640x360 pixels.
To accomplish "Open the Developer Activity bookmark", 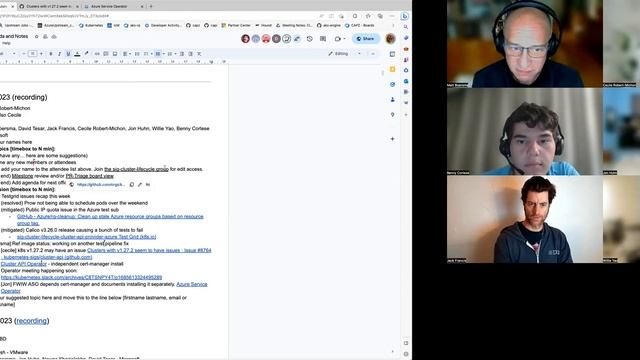I will click(x=163, y=25).
